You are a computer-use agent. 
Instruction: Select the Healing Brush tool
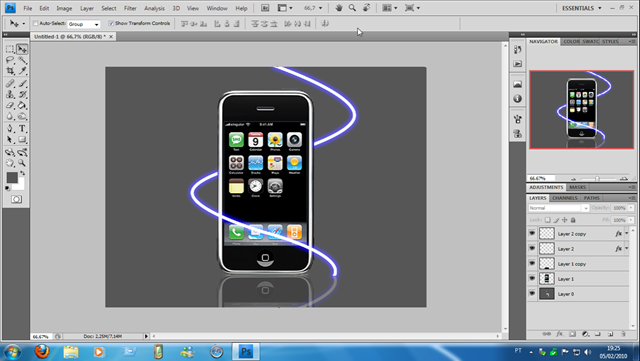tap(10, 84)
